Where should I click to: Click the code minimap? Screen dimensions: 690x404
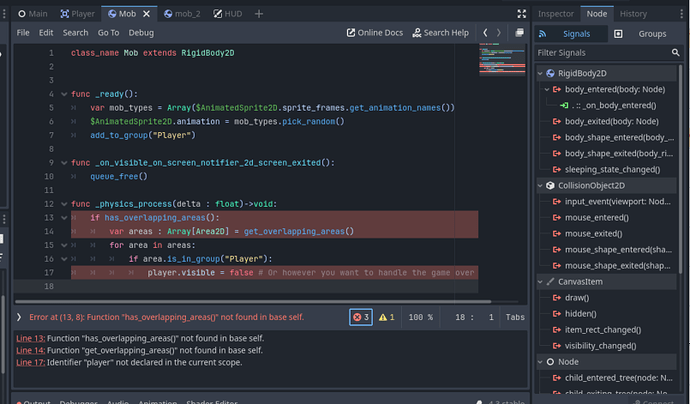click(502, 60)
